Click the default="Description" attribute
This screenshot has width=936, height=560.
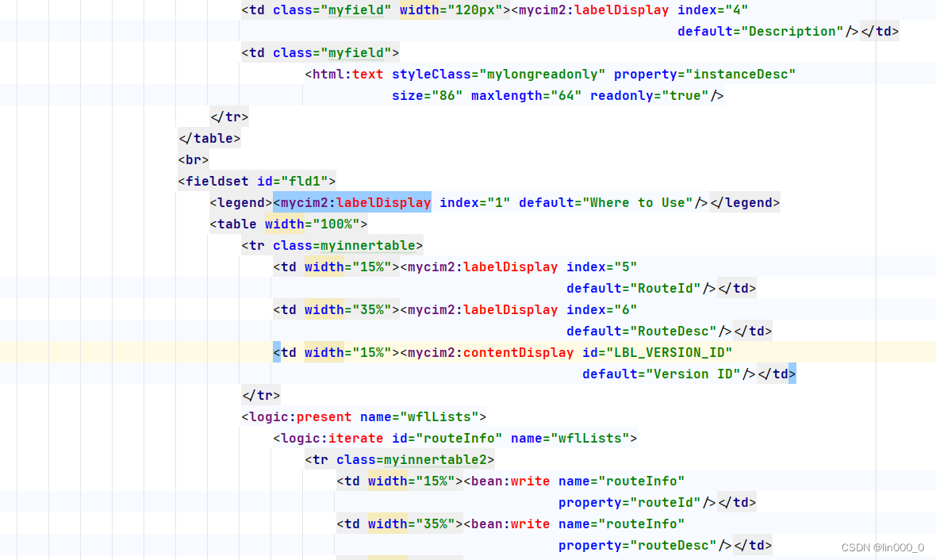coord(761,31)
